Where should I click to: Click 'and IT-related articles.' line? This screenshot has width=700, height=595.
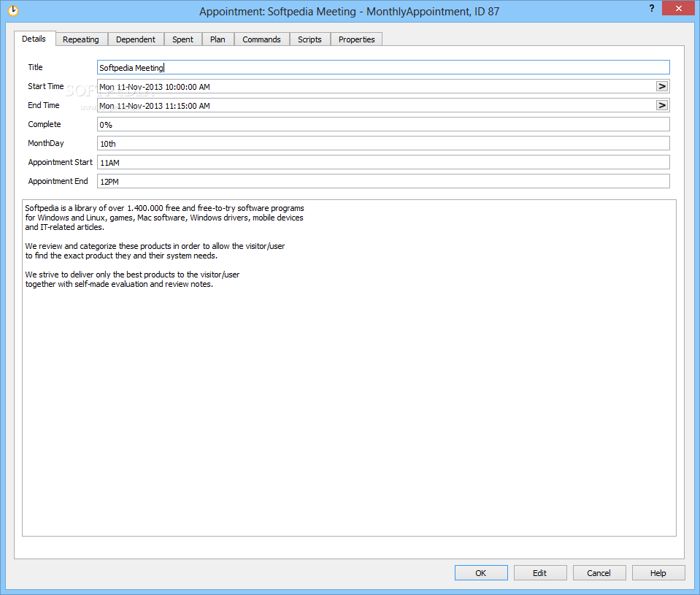(65, 227)
